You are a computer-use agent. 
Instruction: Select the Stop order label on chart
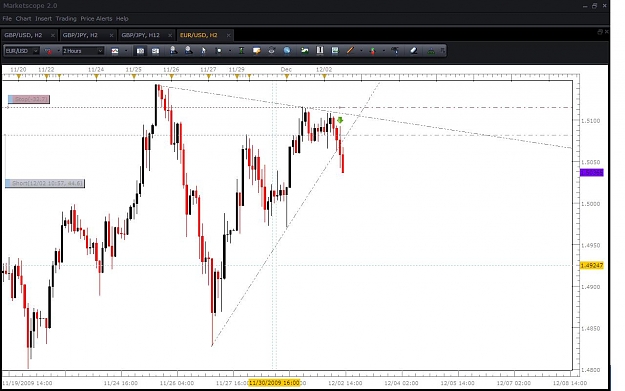[29, 99]
